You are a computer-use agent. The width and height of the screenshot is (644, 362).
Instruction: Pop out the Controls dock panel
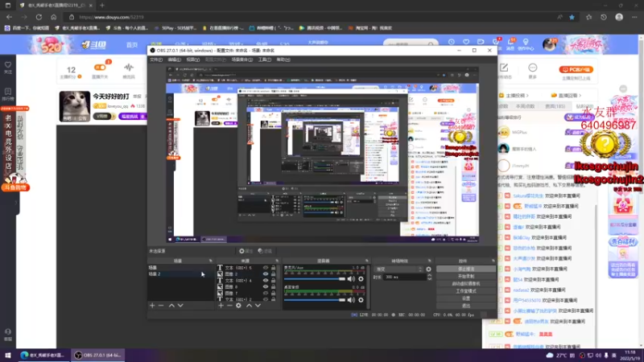coord(493,261)
